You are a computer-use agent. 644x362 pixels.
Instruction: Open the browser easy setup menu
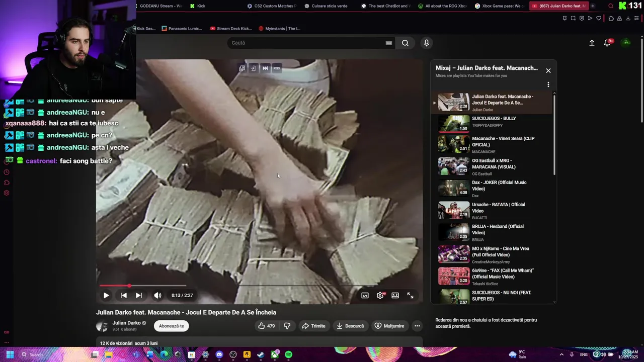pos(636,18)
